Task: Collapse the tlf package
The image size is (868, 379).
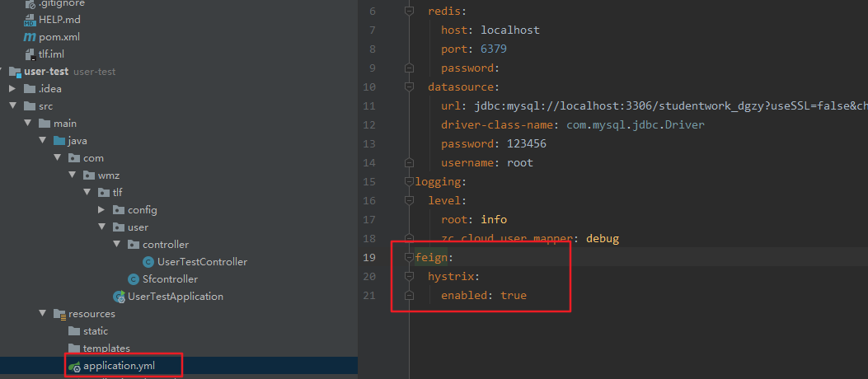Action: pyautogui.click(x=87, y=193)
